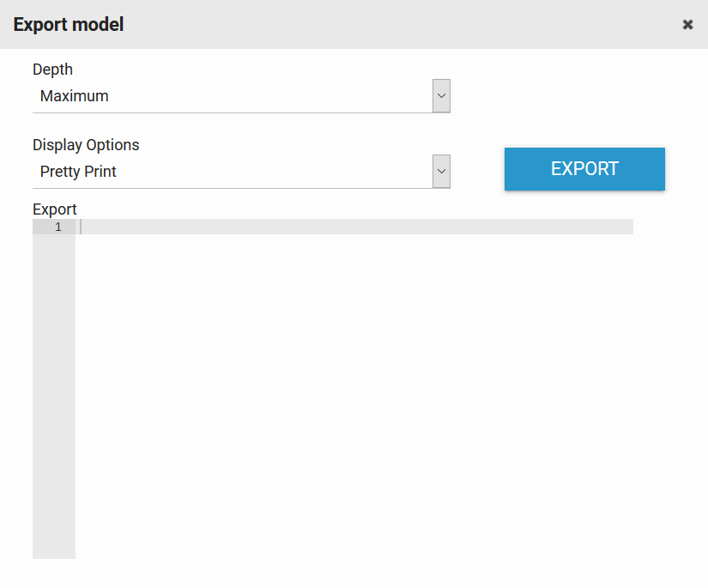Viewport: 708px width, 588px height.
Task: Expand the Display Options dropdown arrow
Action: coord(441,172)
